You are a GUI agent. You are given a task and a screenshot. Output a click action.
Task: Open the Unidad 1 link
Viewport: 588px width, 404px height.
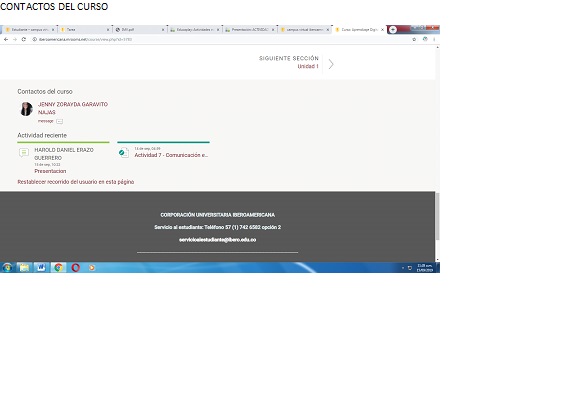308,66
